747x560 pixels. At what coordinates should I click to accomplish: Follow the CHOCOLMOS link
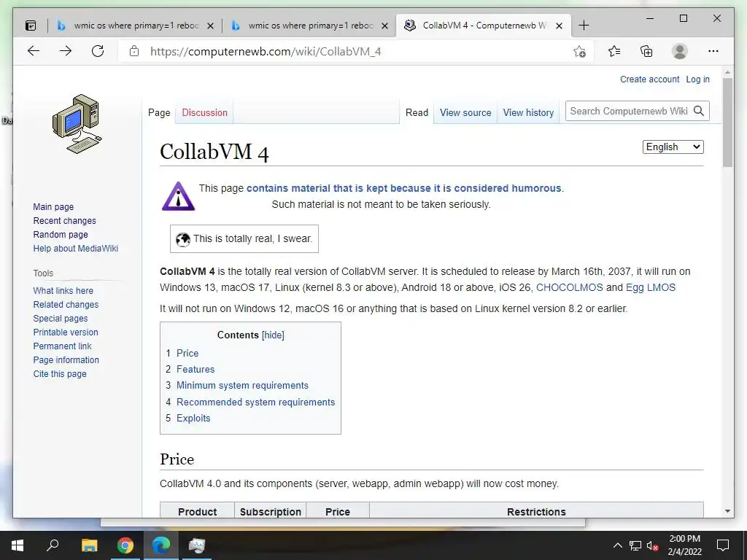click(x=569, y=287)
